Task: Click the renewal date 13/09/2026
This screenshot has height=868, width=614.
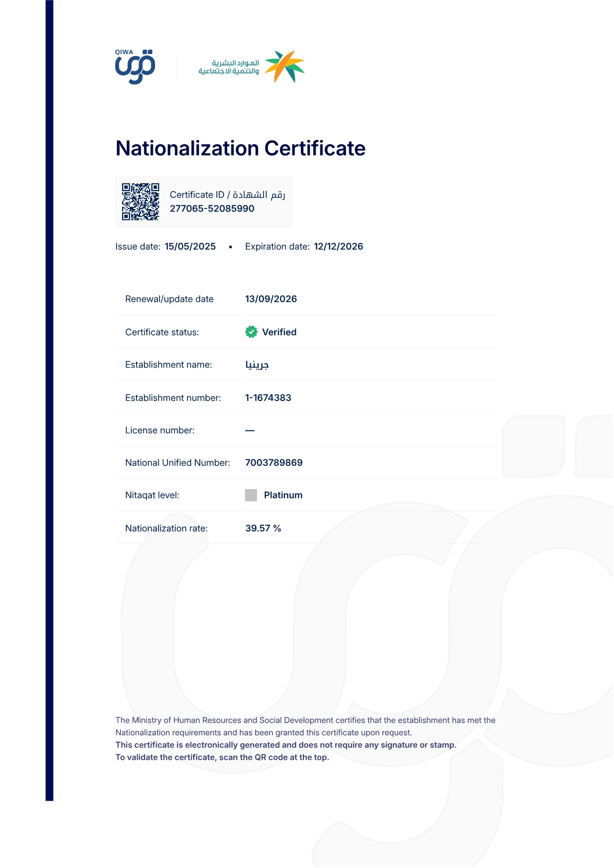Action: (x=271, y=299)
